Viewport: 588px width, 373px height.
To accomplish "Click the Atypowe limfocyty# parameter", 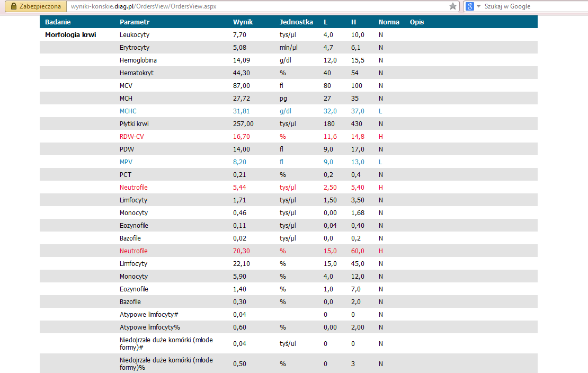I will (x=149, y=315).
